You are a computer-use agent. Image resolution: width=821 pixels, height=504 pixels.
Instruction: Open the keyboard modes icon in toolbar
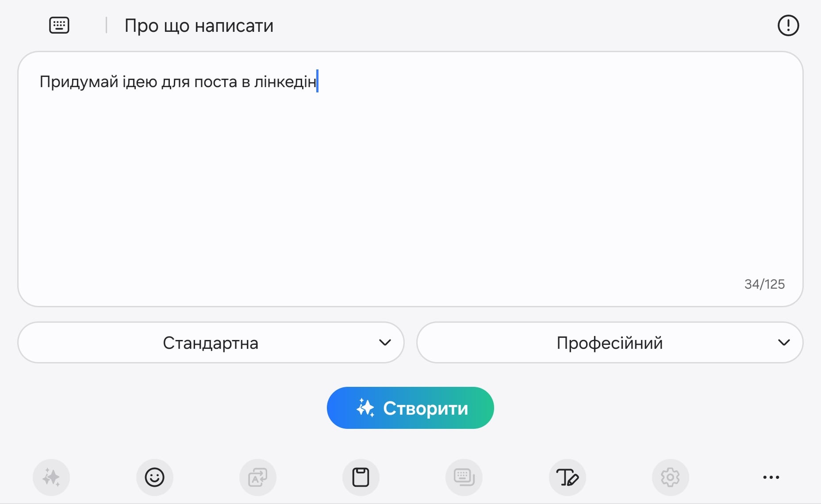coord(464,477)
